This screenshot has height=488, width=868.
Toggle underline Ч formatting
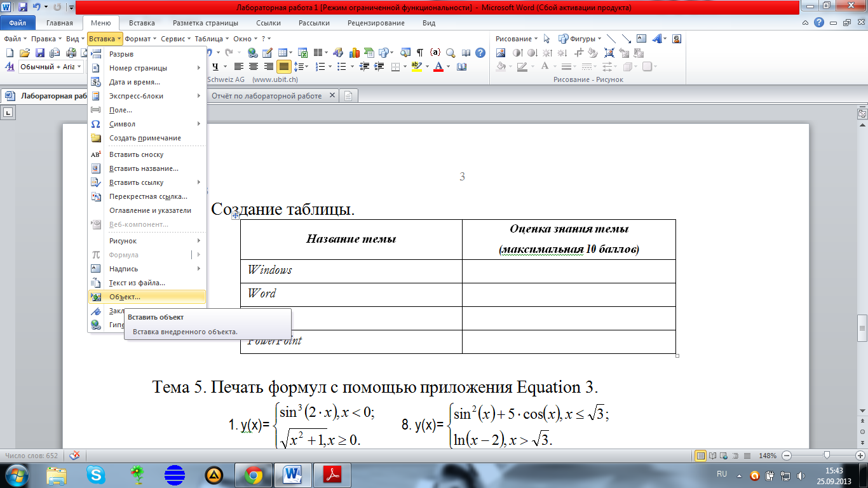[x=216, y=66]
